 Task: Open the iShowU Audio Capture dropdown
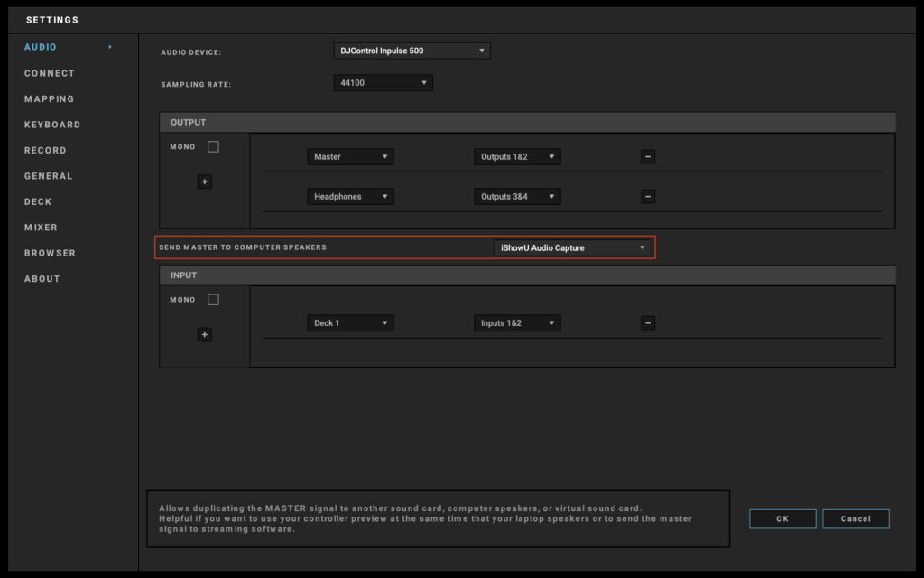pyautogui.click(x=572, y=247)
